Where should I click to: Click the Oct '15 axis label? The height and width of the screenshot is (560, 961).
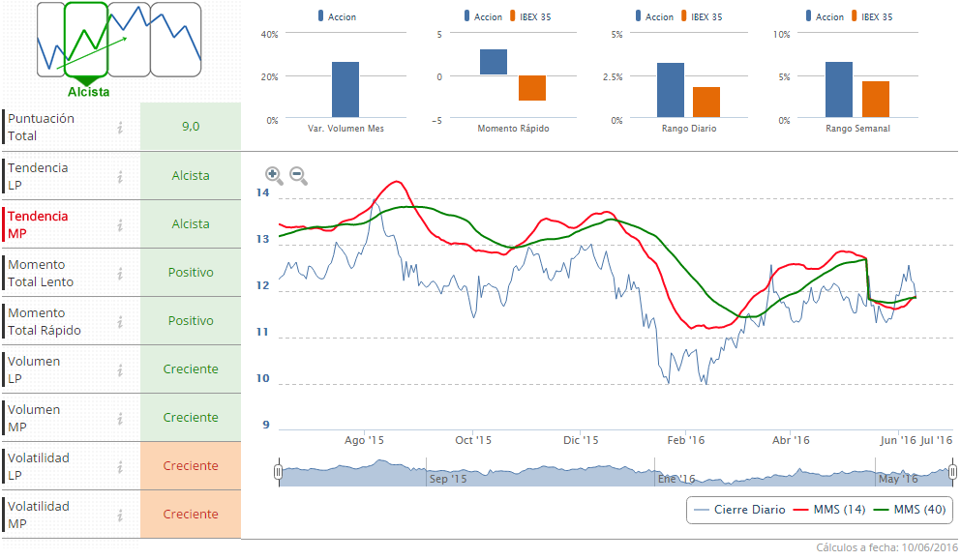[473, 440]
